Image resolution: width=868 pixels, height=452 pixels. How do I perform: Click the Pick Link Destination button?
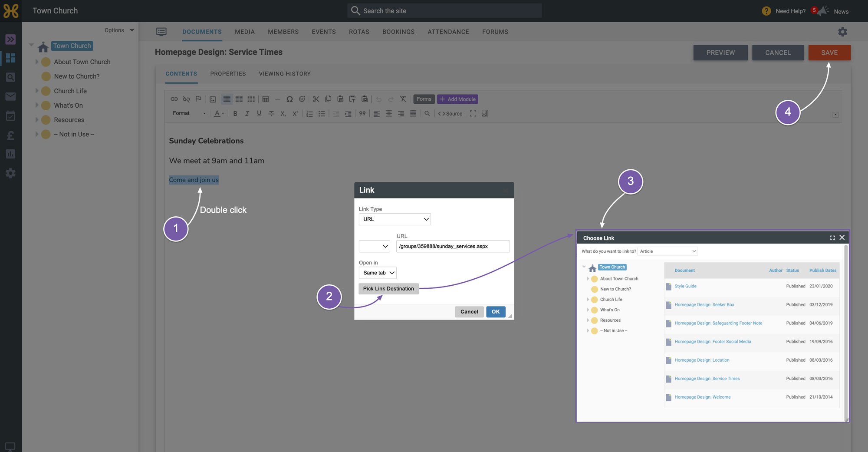point(388,289)
